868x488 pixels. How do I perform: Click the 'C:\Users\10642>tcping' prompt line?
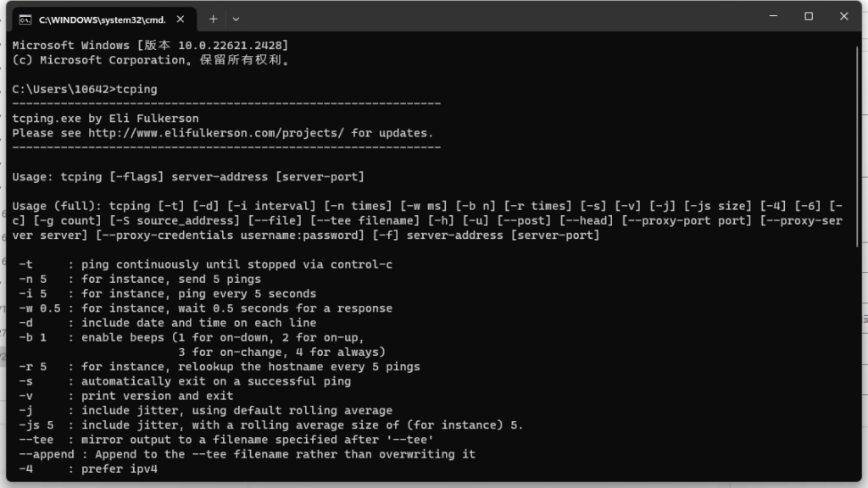(85, 89)
